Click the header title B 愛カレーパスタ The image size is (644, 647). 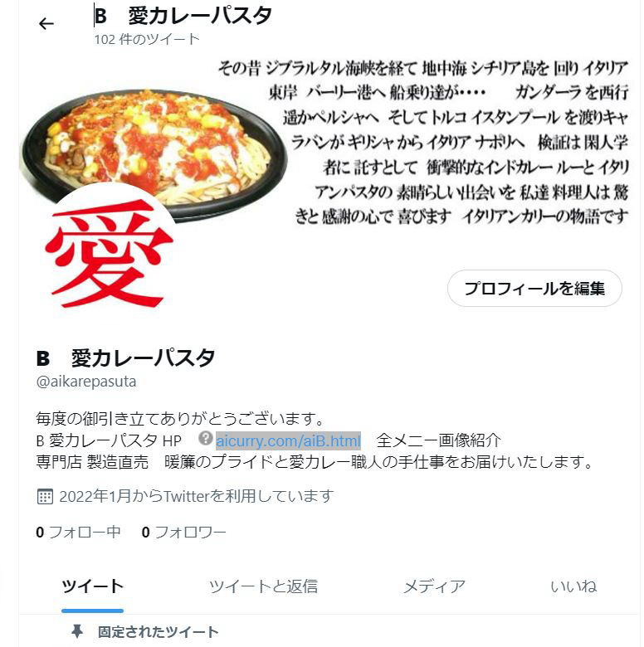click(183, 16)
